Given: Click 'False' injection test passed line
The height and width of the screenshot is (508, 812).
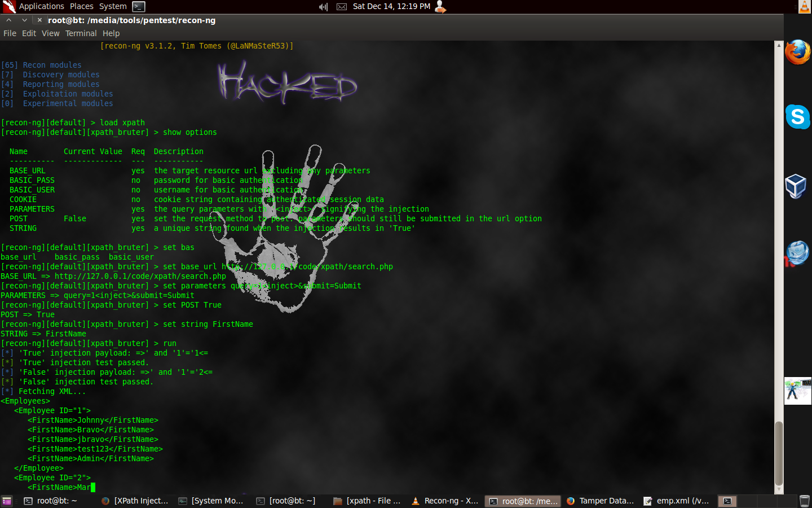Looking at the screenshot, I should (x=77, y=382).
